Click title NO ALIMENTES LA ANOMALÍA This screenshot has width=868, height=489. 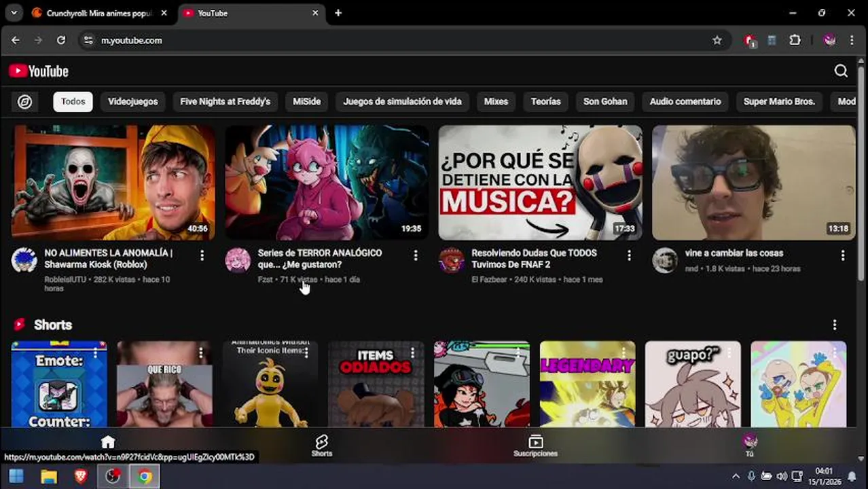tap(109, 259)
